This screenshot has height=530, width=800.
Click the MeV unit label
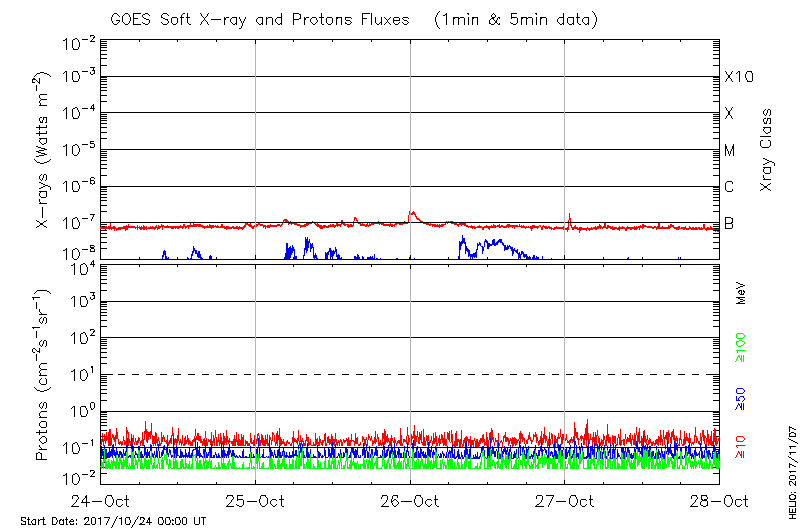click(741, 296)
